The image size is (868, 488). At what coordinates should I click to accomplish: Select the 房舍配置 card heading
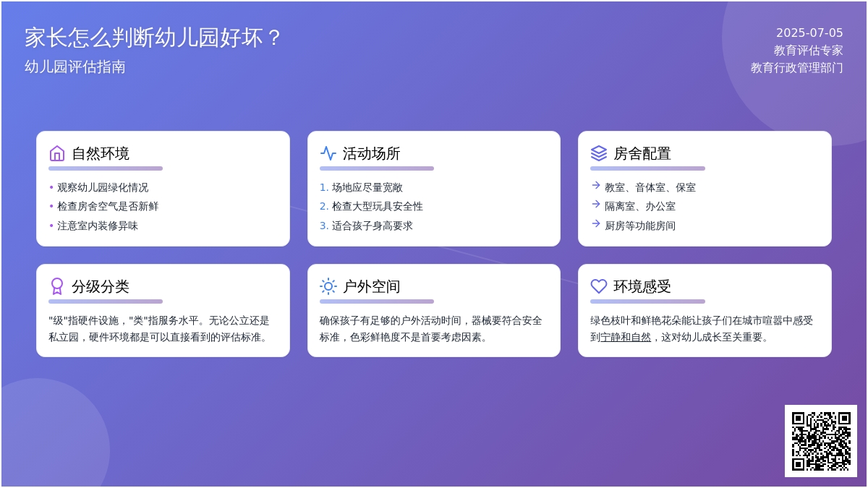[642, 153]
